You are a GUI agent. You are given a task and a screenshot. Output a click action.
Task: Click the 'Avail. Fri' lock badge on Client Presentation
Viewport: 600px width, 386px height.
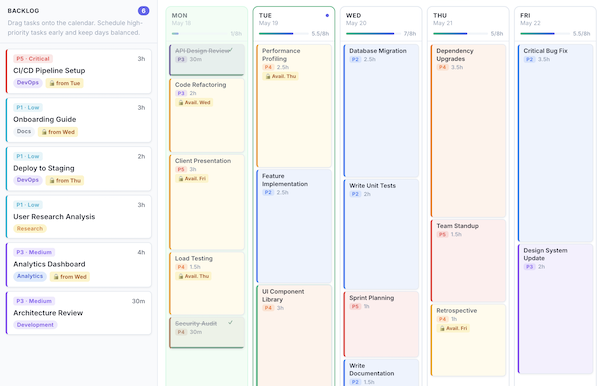click(192, 179)
